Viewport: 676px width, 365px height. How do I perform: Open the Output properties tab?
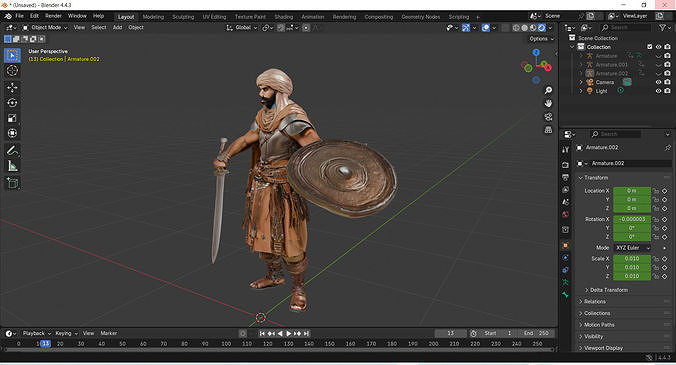(566, 177)
